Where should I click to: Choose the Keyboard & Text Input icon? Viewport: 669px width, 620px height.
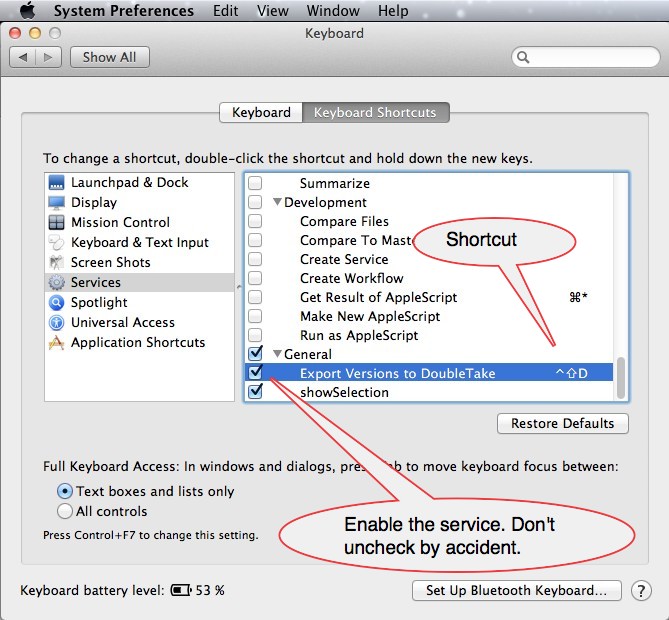[56, 243]
